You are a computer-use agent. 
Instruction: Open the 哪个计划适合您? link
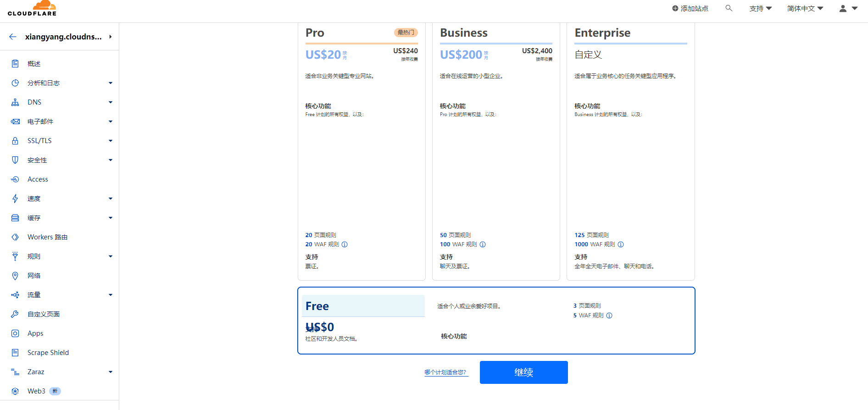click(x=445, y=372)
